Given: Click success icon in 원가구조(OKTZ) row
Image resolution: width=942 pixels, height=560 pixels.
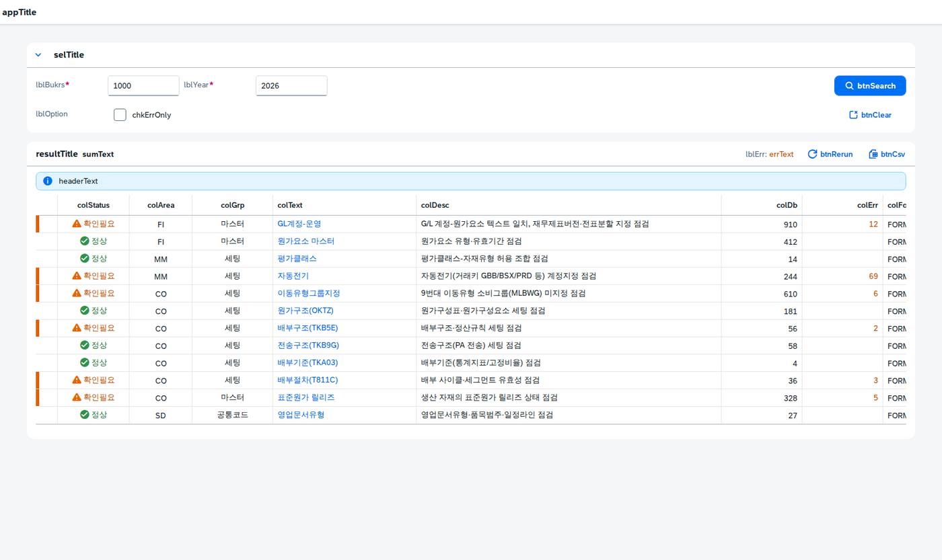Looking at the screenshot, I should (84, 311).
